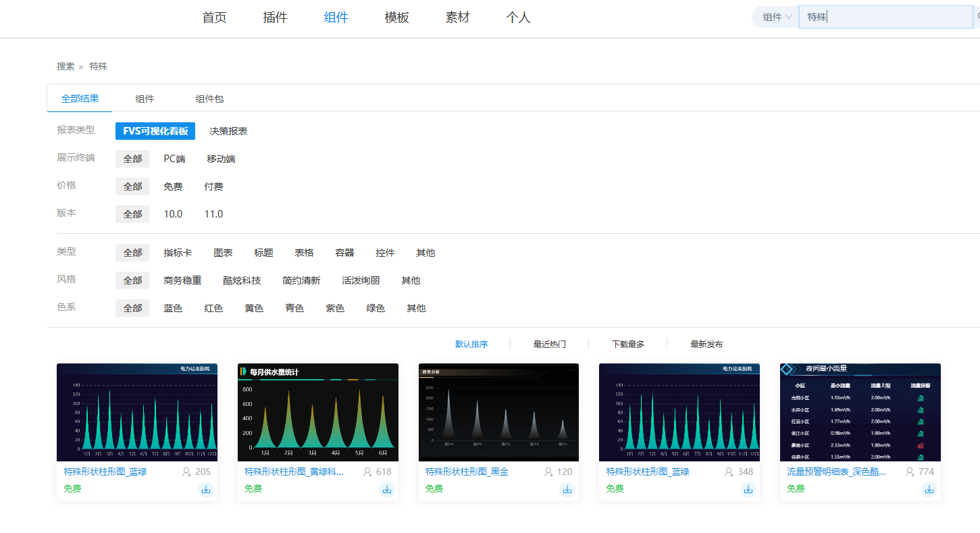Select 决策报表 report type filter
This screenshot has width=980, height=533.
tap(228, 131)
